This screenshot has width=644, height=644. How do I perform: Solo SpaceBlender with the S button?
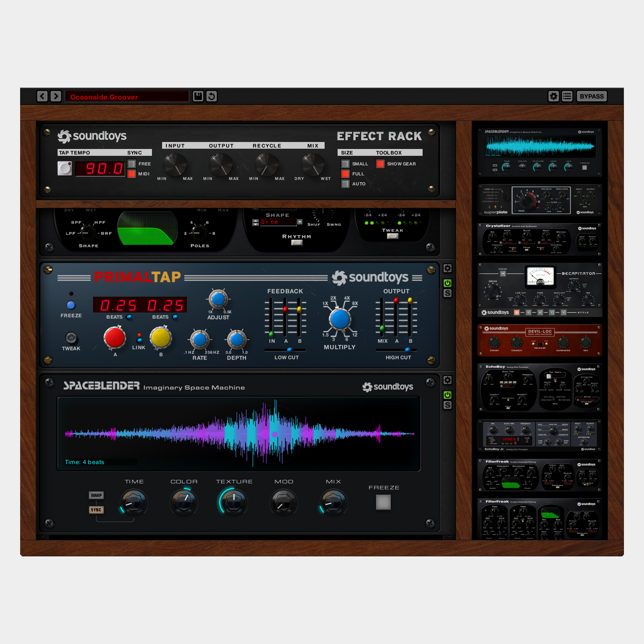click(448, 405)
